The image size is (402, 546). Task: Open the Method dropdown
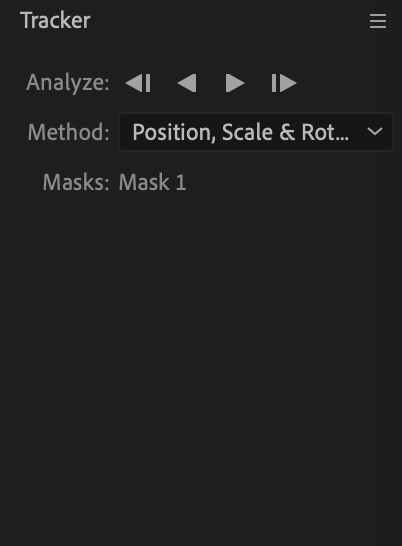tap(256, 132)
